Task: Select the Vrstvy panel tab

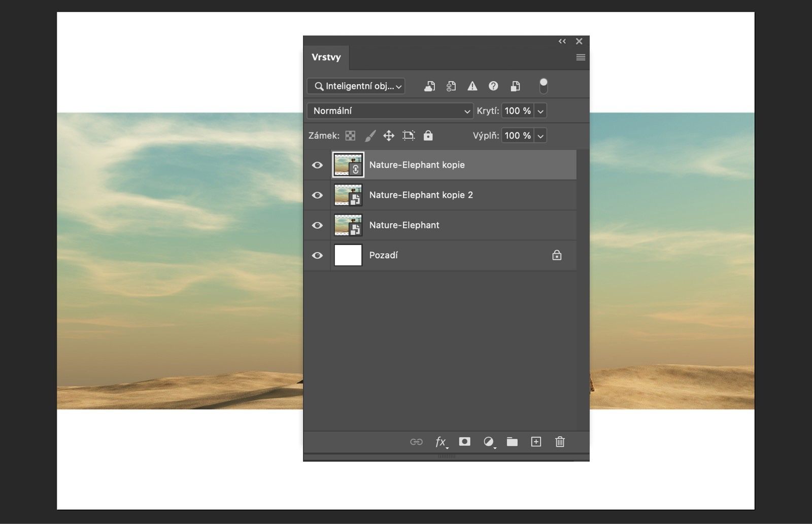Action: pyautogui.click(x=326, y=57)
